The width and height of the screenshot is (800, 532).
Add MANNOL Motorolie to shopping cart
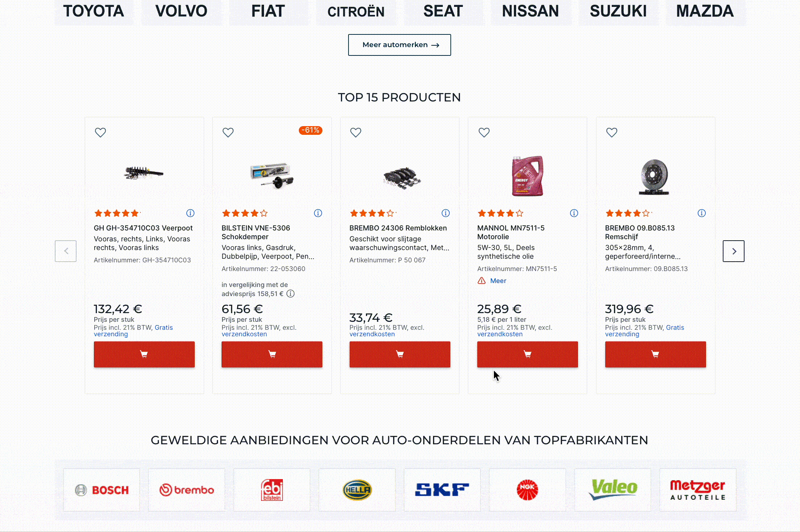point(527,354)
